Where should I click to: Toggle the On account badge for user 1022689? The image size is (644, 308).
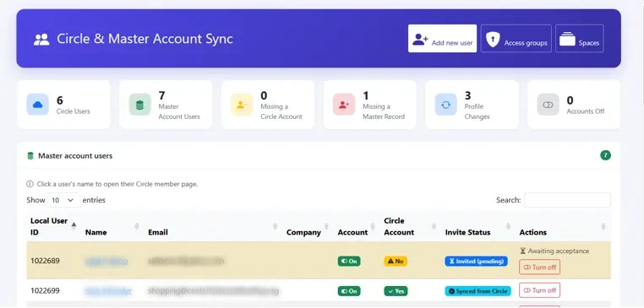tap(349, 262)
